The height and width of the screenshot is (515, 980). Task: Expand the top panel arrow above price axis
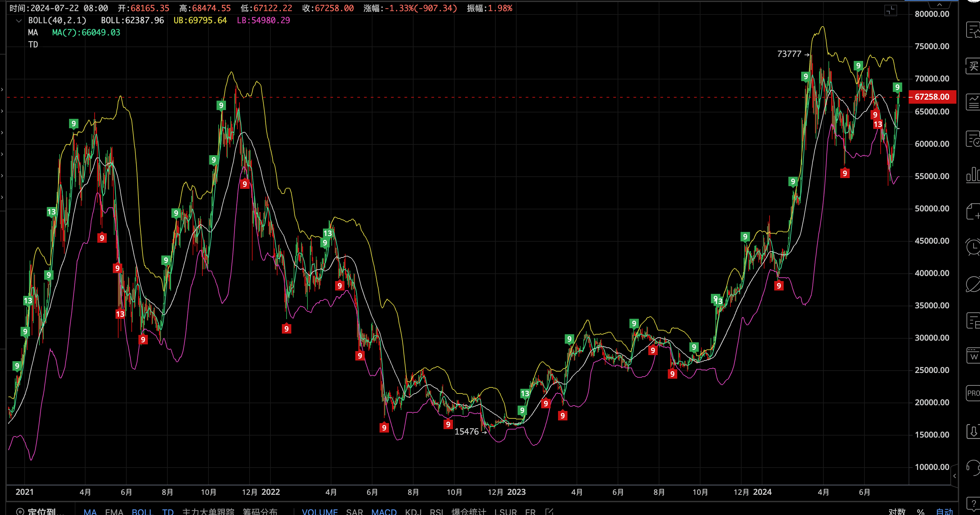coord(939,5)
